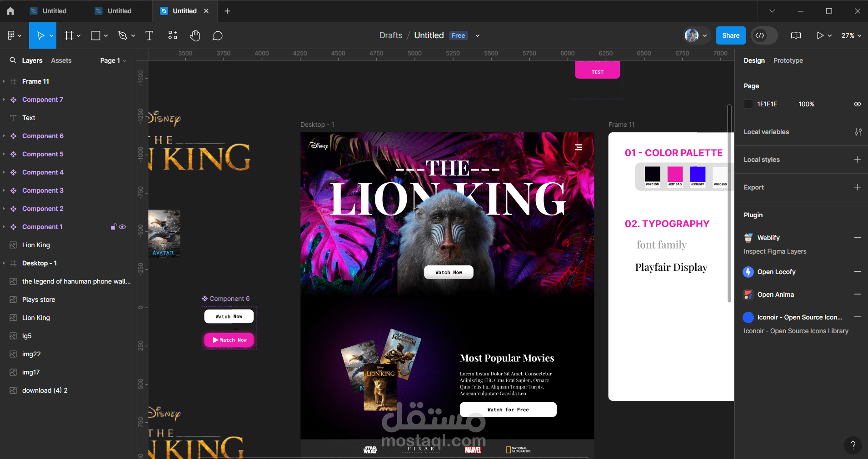Remove the Iconoir plugin entry
The width and height of the screenshot is (868, 459).
click(857, 317)
